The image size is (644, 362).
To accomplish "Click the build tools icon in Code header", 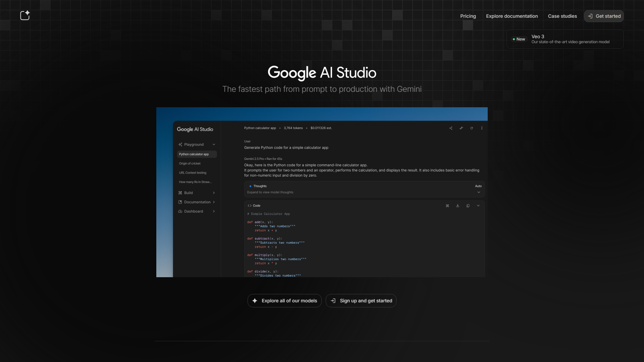I will coord(447,206).
